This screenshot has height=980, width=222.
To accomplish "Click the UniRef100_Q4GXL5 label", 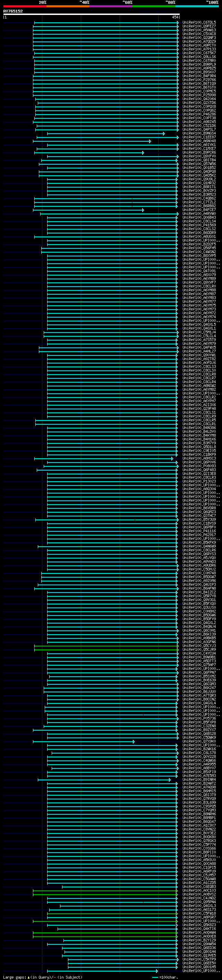I will 199,324.
